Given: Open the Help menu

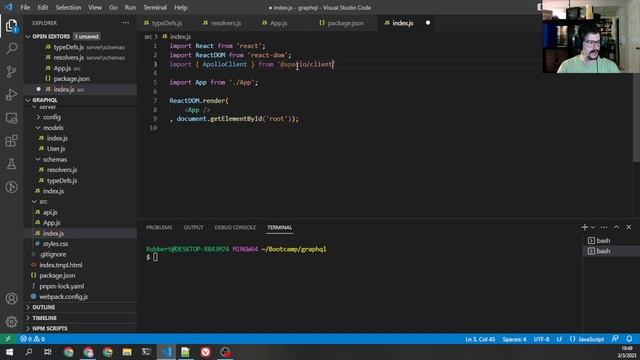Looking at the screenshot, I should pyautogui.click(x=180, y=7).
